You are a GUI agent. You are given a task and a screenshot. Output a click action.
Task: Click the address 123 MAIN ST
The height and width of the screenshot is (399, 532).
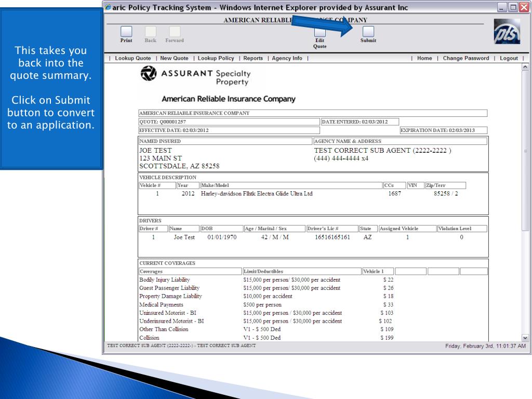(x=161, y=158)
